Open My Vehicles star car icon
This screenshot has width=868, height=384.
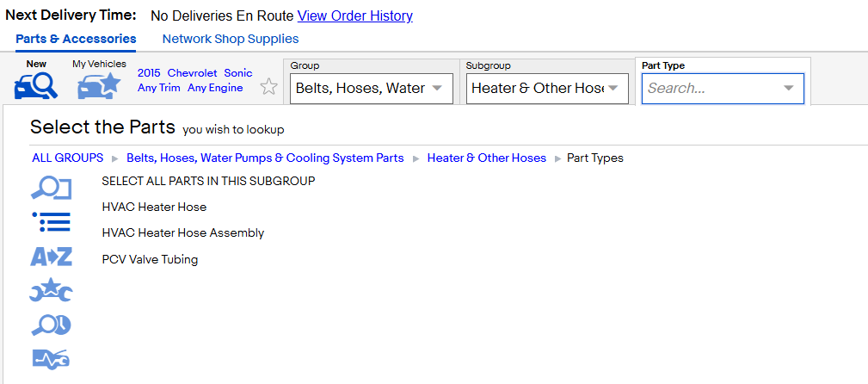click(x=99, y=85)
